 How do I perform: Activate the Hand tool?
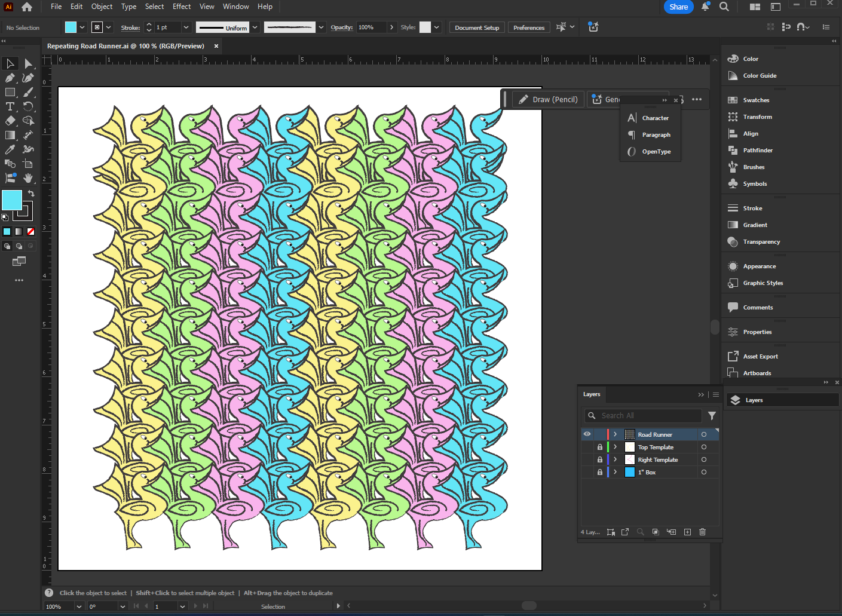click(28, 178)
